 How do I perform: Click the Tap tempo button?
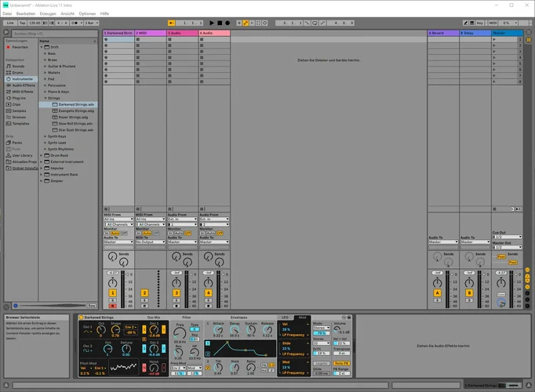pos(23,24)
